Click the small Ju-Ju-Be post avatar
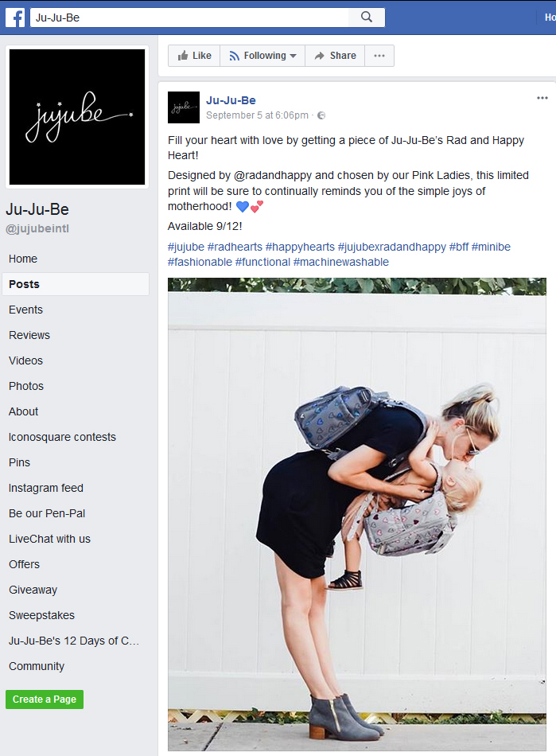Viewport: 556px width, 756px height. [x=184, y=107]
